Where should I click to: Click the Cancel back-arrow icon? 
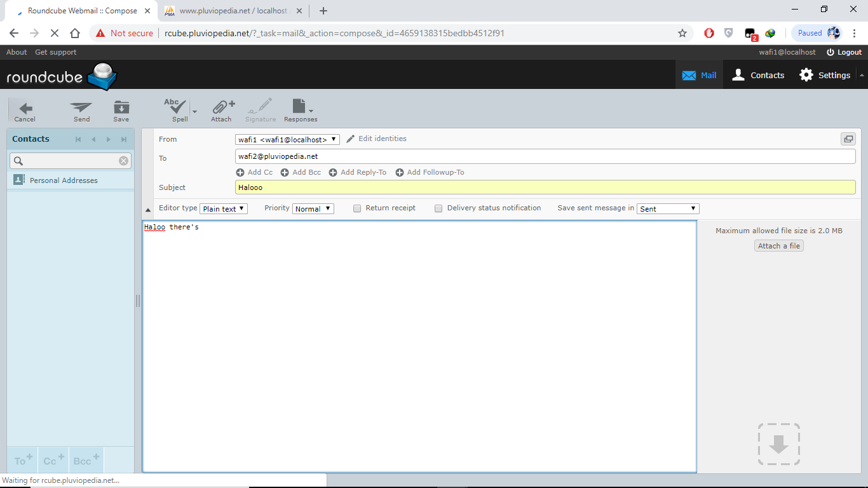(25, 111)
